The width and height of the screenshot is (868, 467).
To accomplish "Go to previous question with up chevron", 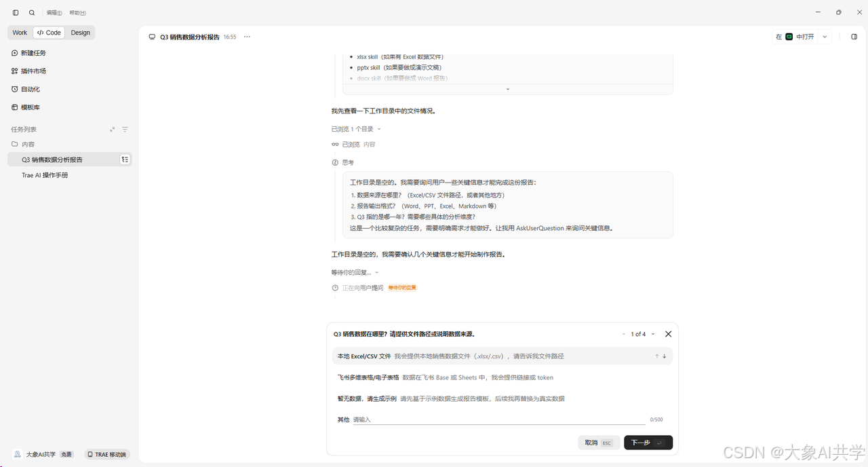I will click(624, 334).
